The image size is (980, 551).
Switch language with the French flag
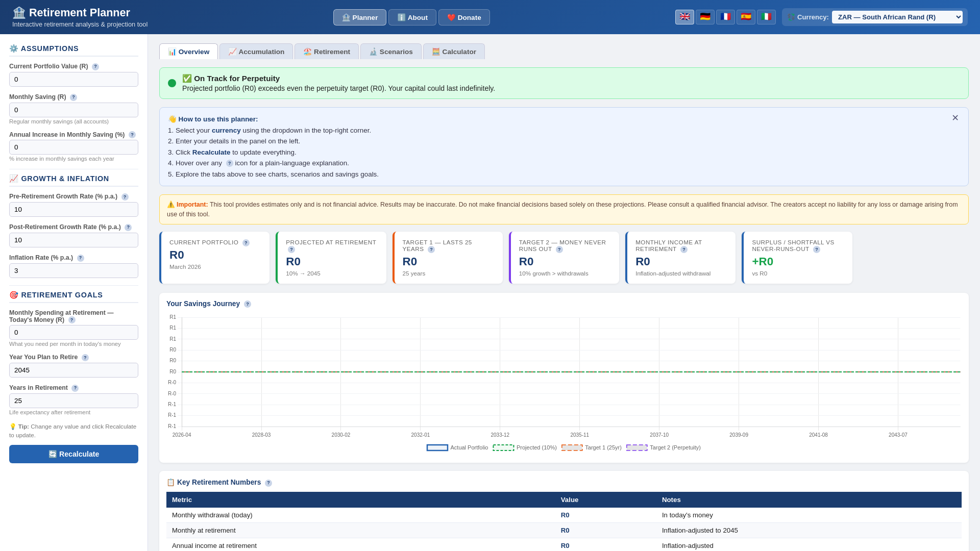(725, 17)
